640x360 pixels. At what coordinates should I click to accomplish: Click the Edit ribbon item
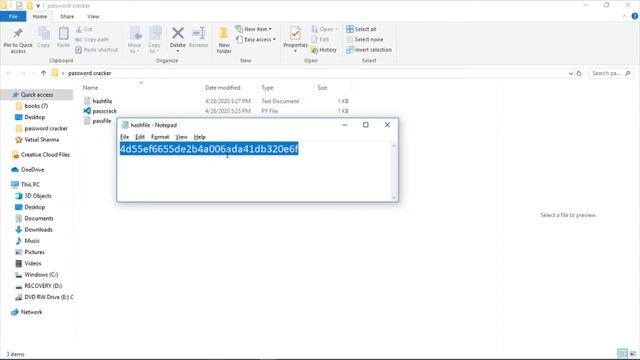tap(320, 40)
